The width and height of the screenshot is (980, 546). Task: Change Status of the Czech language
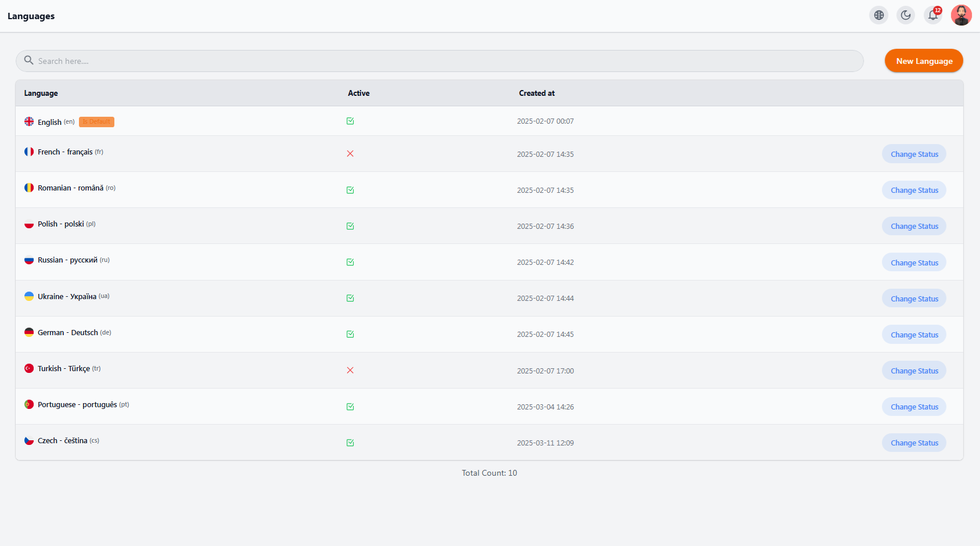click(914, 443)
